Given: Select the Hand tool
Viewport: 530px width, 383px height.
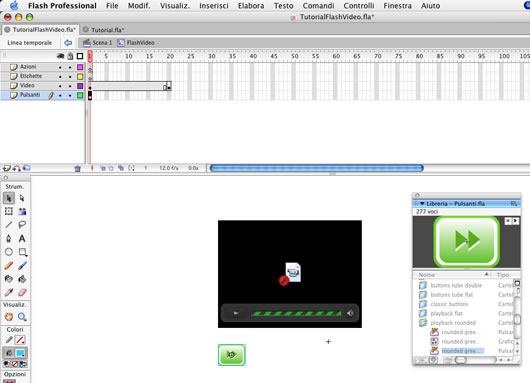Looking at the screenshot, I should click(9, 317).
